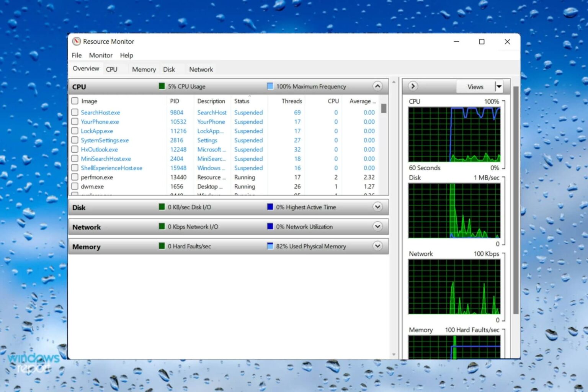
Task: Switch to the Memory tab
Action: pos(144,69)
